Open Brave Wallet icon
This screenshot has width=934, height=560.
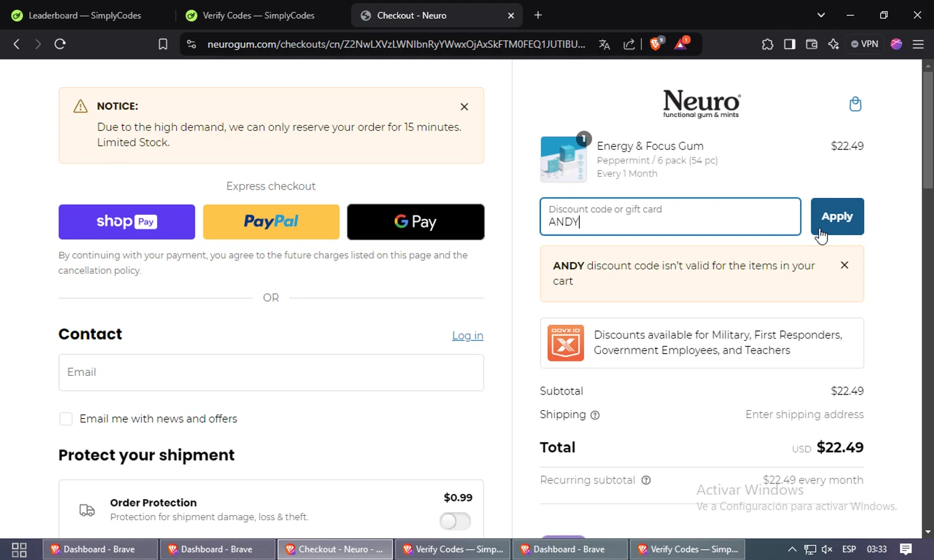coord(811,44)
